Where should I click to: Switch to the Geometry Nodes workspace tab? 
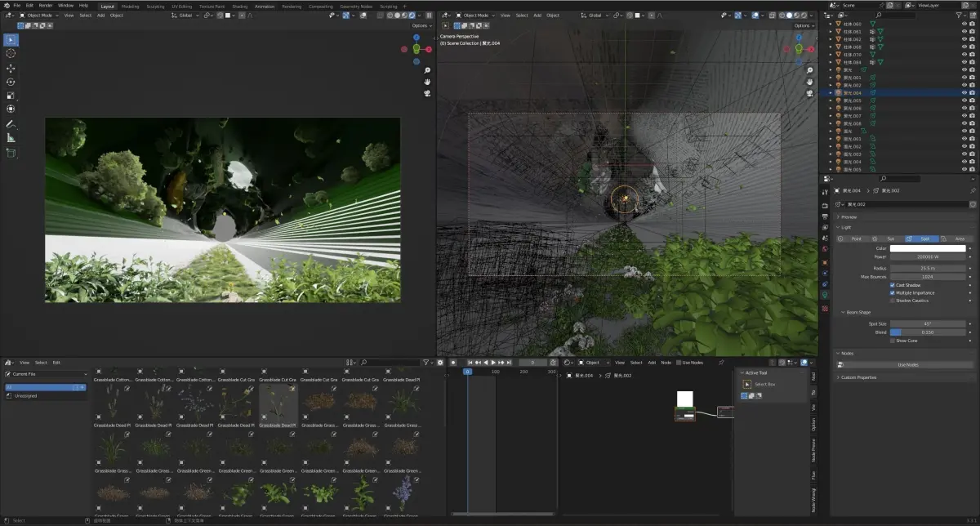(x=356, y=6)
